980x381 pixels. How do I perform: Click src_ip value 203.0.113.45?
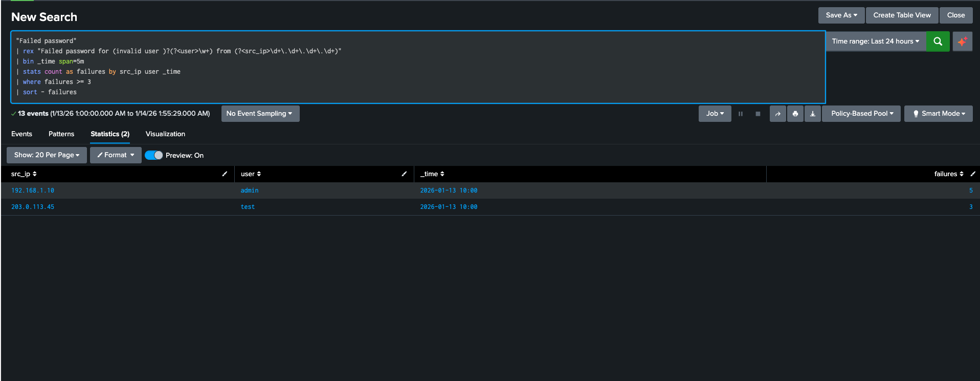pyautogui.click(x=33, y=207)
